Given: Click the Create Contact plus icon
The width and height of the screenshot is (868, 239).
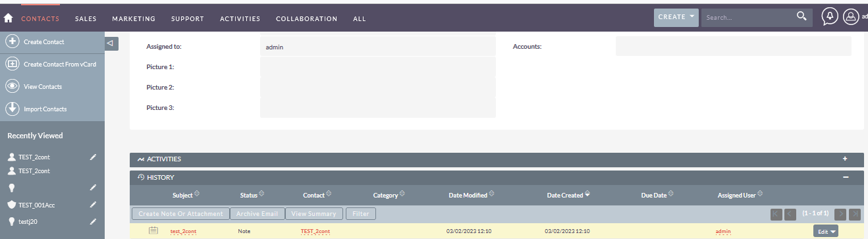Looking at the screenshot, I should coord(12,41).
